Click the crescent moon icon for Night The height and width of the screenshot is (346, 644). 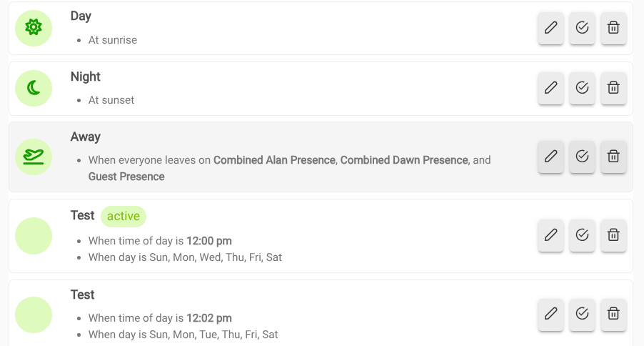(34, 88)
